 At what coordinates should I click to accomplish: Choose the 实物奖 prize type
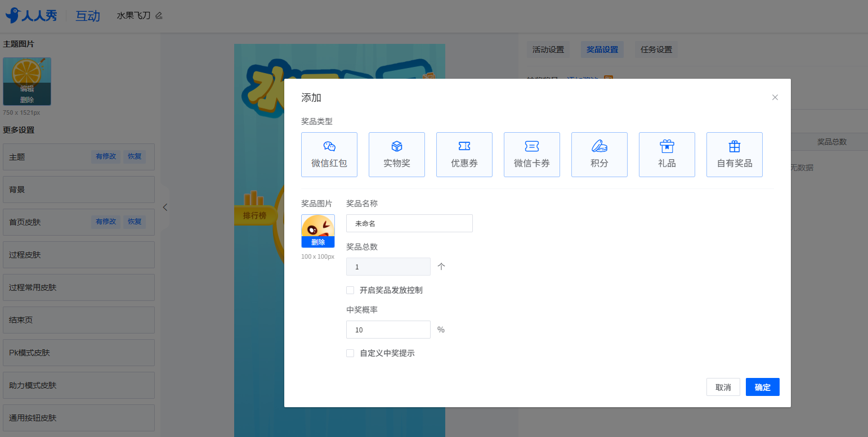tap(397, 155)
